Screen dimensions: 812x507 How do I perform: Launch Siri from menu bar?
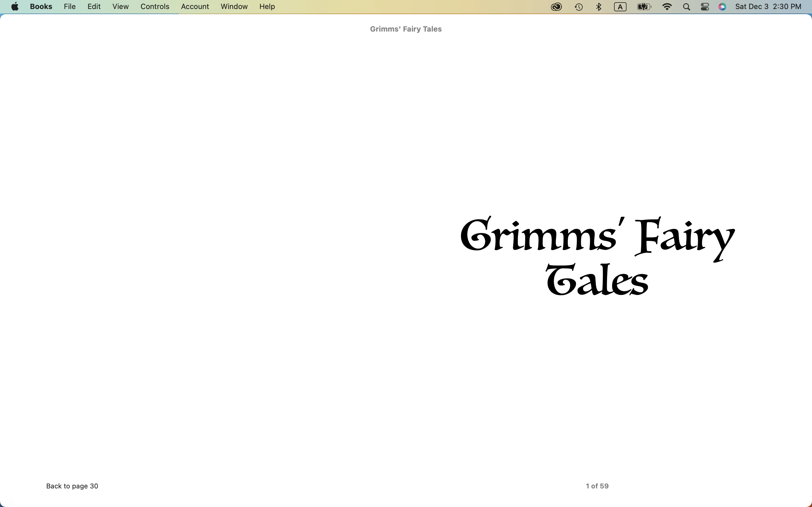pyautogui.click(x=722, y=7)
